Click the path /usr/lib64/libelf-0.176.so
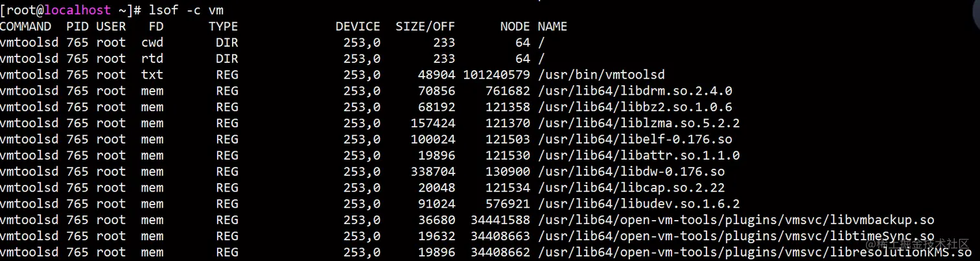 pos(635,140)
